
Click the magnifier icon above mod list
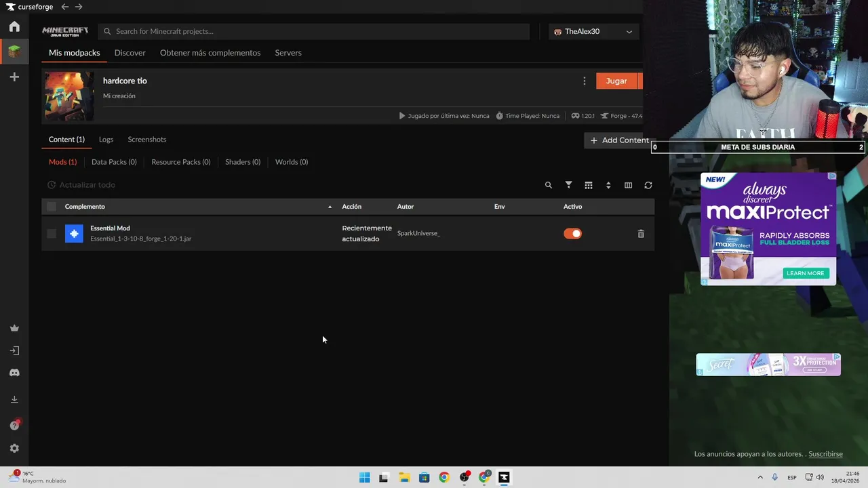549,185
